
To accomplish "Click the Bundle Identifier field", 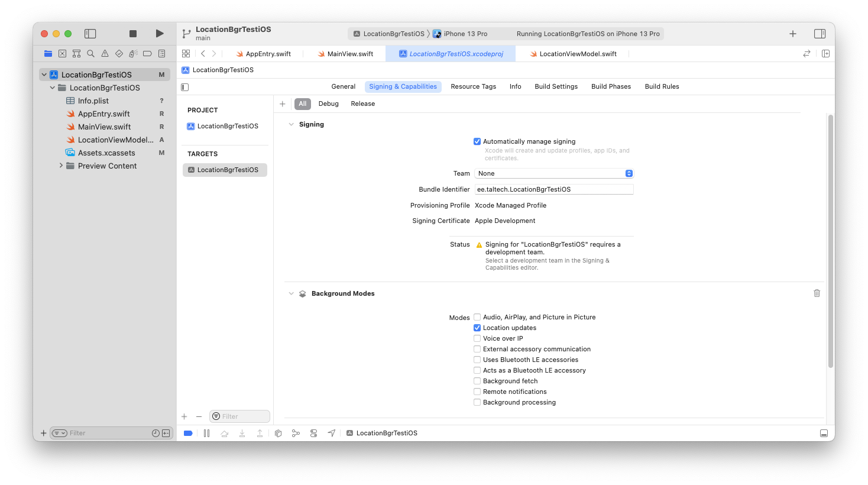I will (x=554, y=189).
